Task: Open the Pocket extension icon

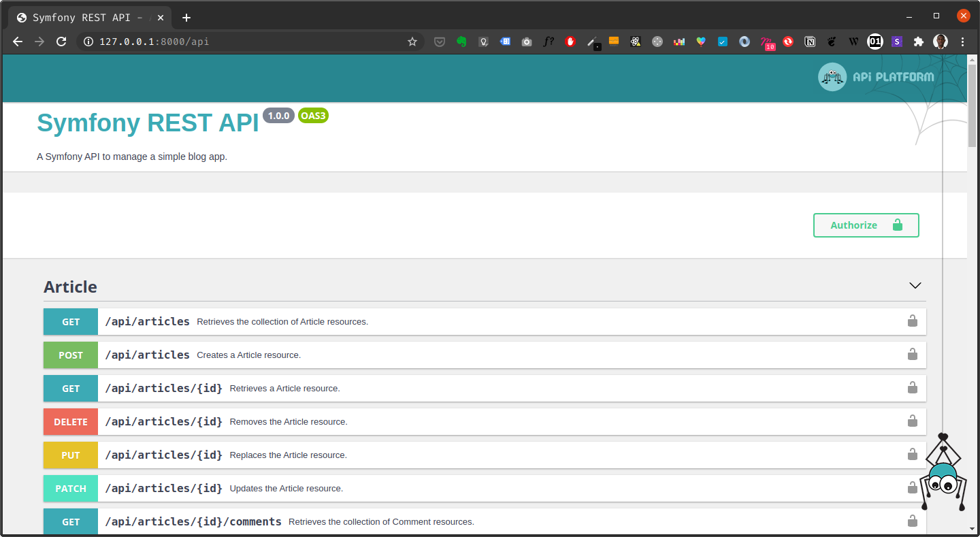Action: (x=440, y=42)
